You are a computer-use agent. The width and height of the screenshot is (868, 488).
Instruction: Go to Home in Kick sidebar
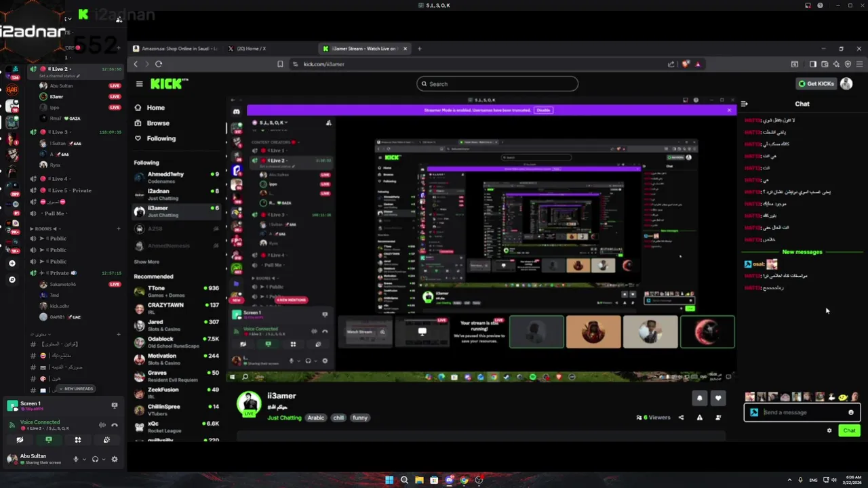point(150,108)
